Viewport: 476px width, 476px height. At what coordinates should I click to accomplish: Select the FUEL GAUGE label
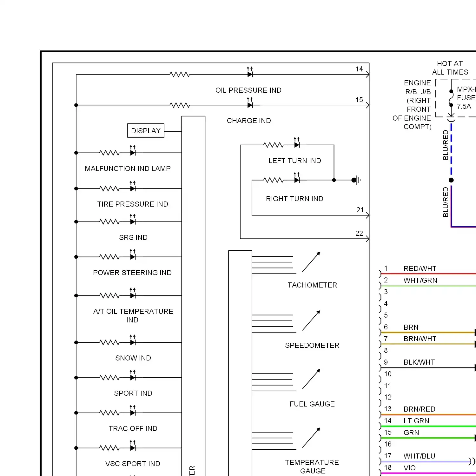click(312, 404)
